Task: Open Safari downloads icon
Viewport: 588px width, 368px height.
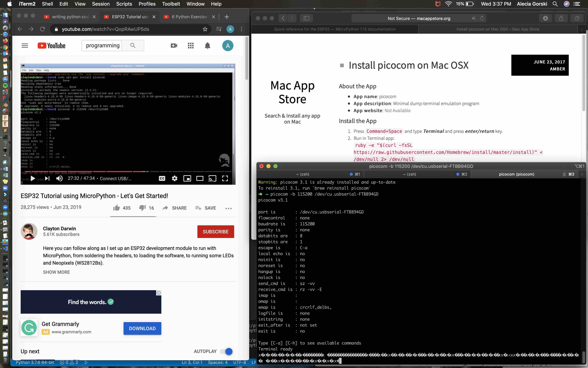Action: pyautogui.click(x=545, y=18)
